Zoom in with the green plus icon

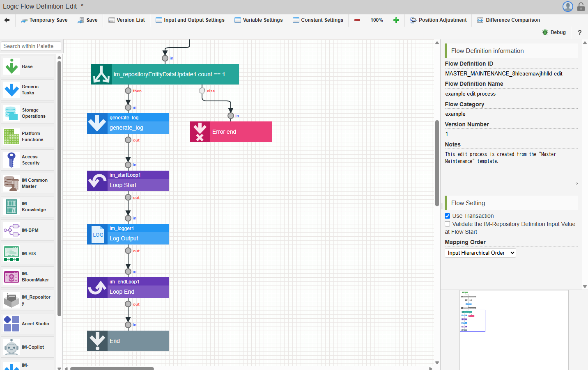click(x=396, y=20)
